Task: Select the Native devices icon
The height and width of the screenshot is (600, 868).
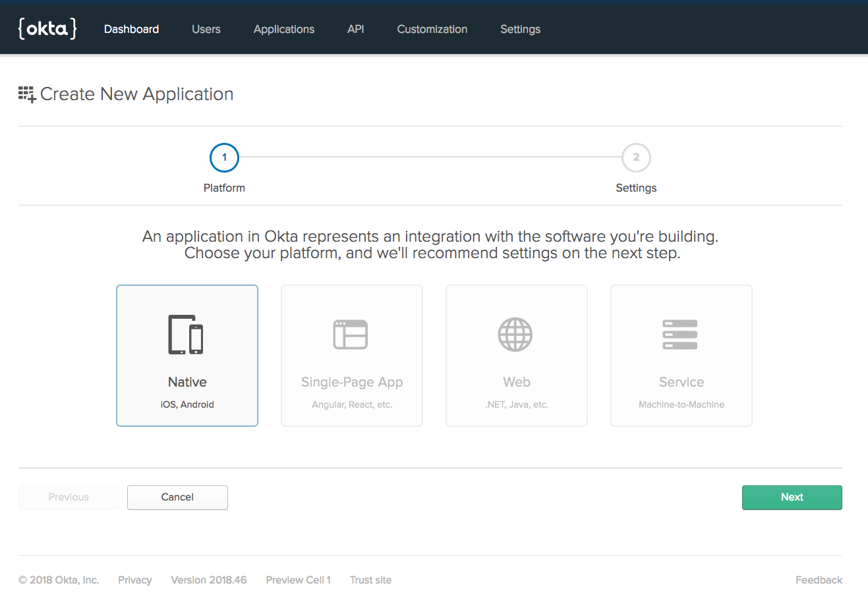Action: tap(187, 335)
